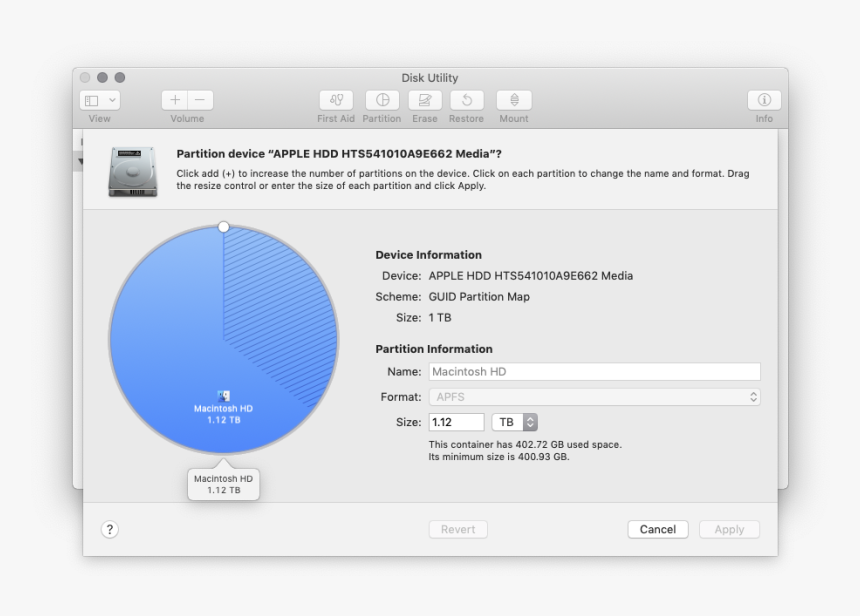This screenshot has width=860, height=616.
Task: Click the 402.72 GB used space note
Action: coord(525,444)
